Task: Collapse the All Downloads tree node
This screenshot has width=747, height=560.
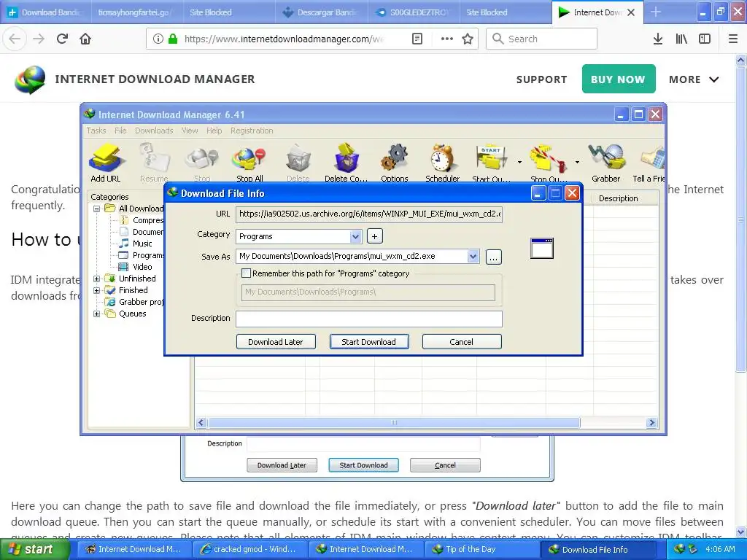Action: point(97,209)
